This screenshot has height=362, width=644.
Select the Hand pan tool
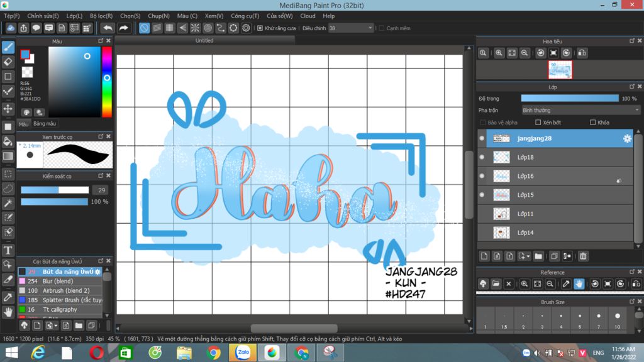[x=8, y=312]
